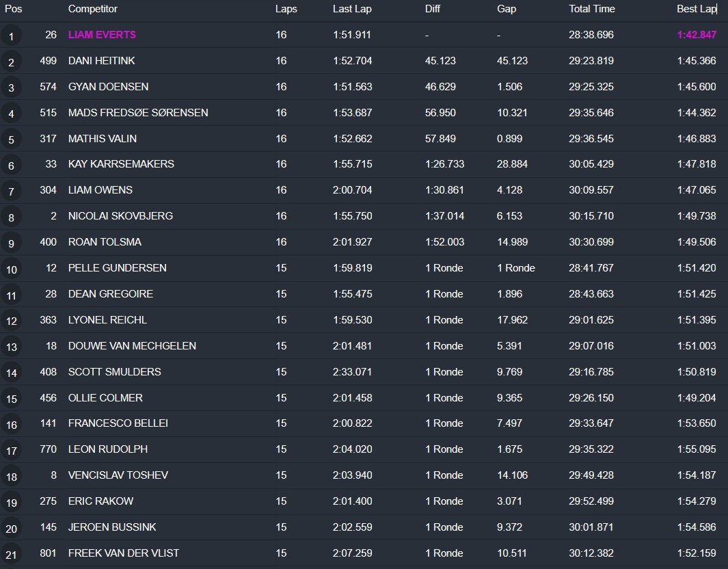
Task: Click the position 18 circle badge
Action: (x=11, y=477)
